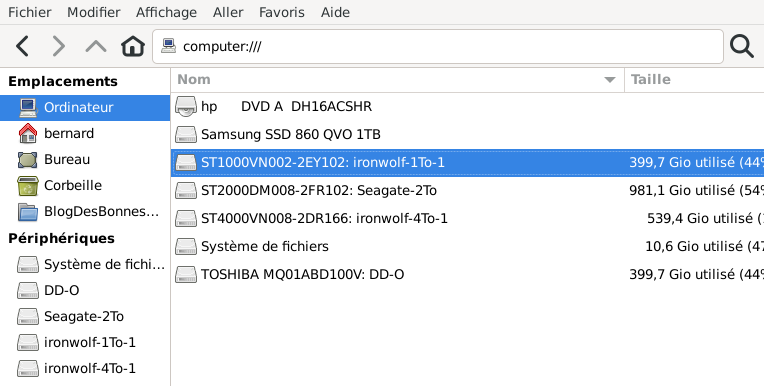The height and width of the screenshot is (386, 764).
Task: Go back with the left arrow
Action: [22, 46]
